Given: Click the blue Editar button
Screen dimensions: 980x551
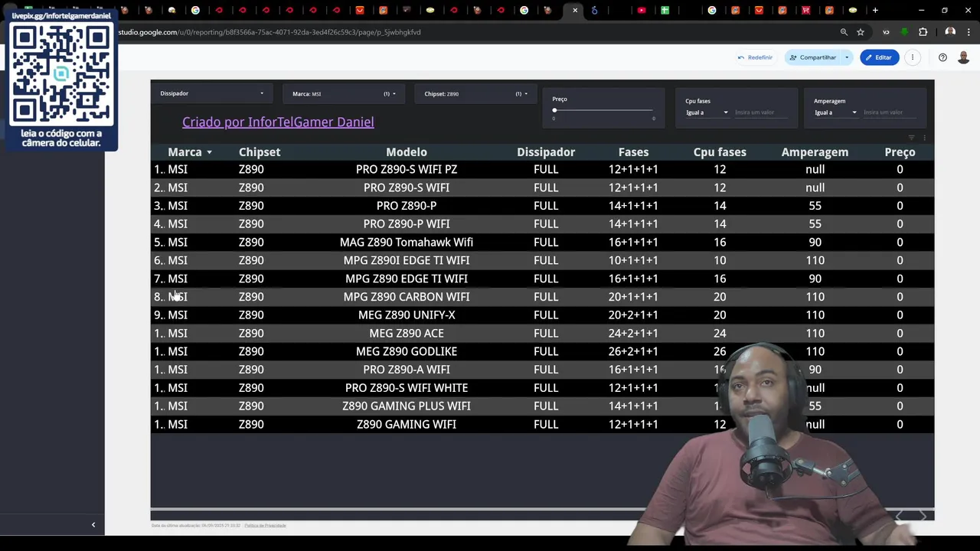Looking at the screenshot, I should [x=879, y=57].
